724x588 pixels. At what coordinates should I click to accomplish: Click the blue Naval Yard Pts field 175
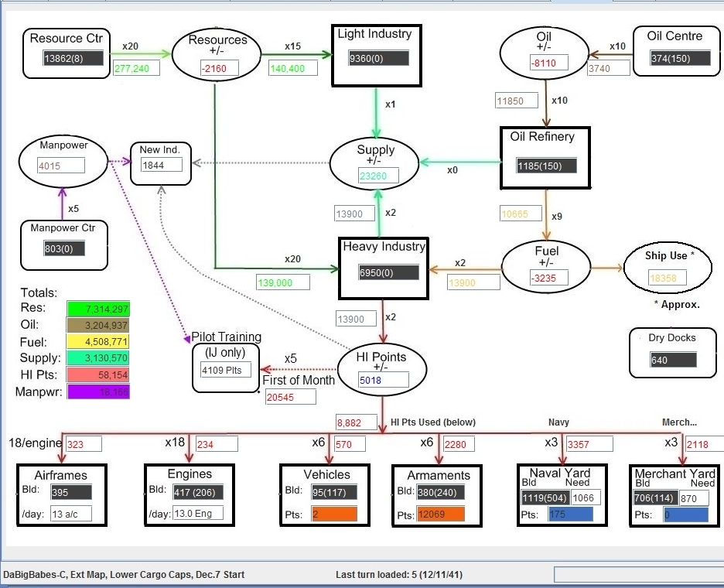571,514
